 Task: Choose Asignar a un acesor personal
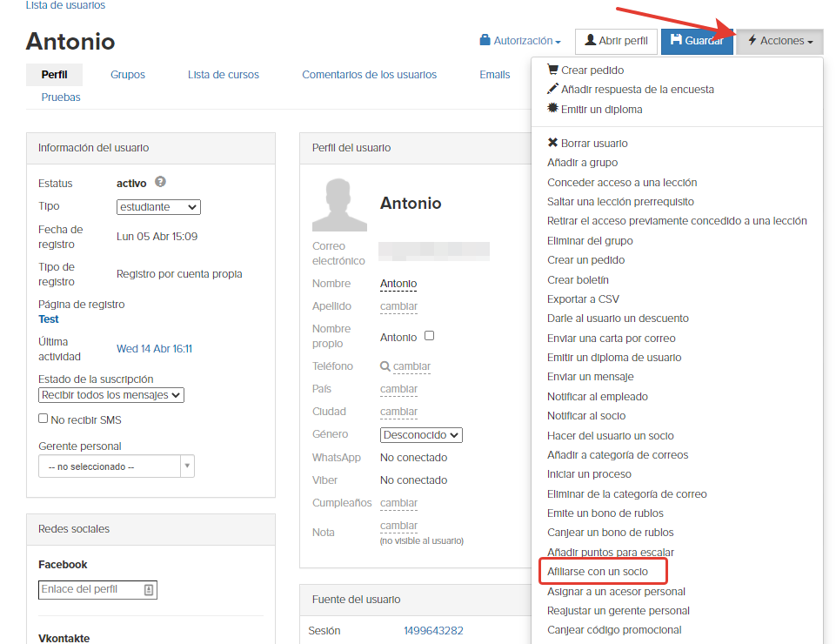[616, 591]
